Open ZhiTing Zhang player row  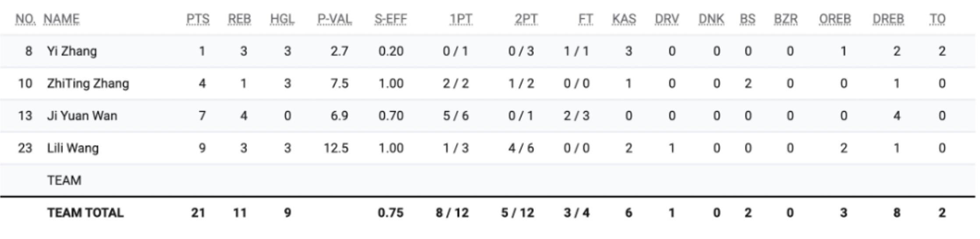(88, 84)
